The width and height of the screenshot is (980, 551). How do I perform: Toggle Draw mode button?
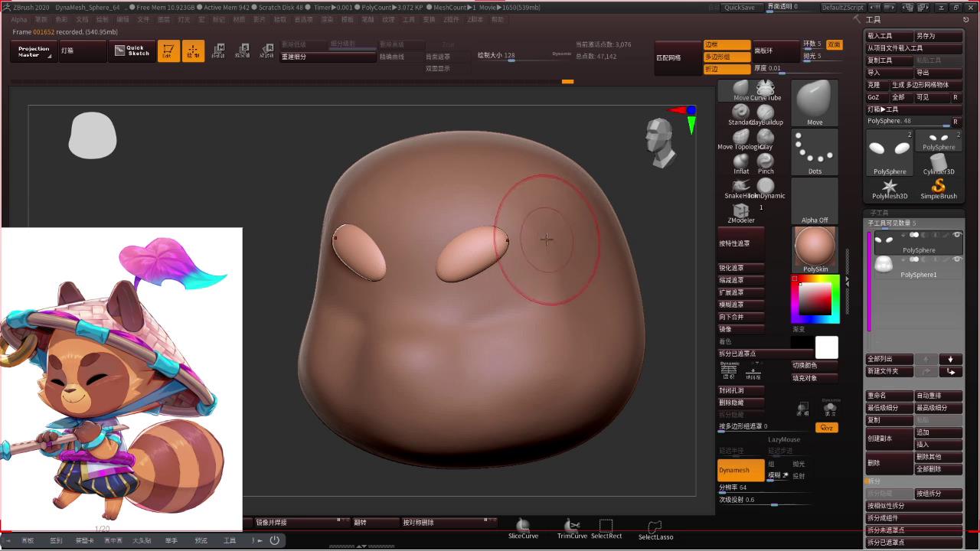click(x=193, y=51)
